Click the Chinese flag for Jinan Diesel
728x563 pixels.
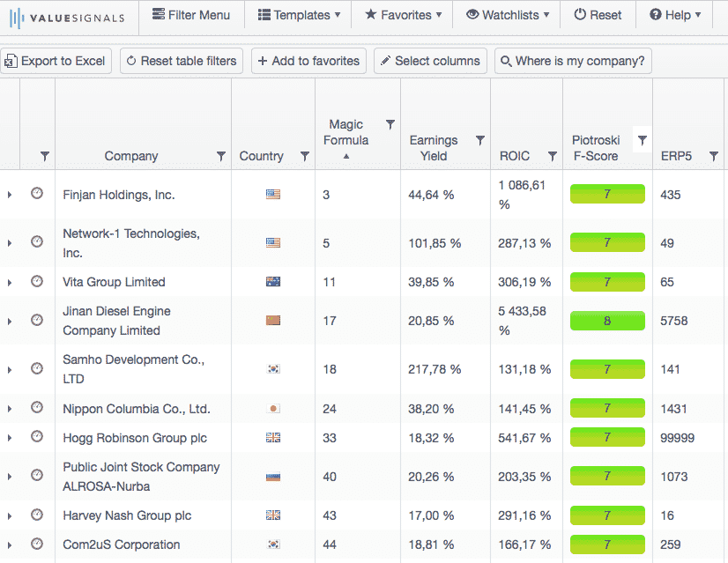coord(273,320)
